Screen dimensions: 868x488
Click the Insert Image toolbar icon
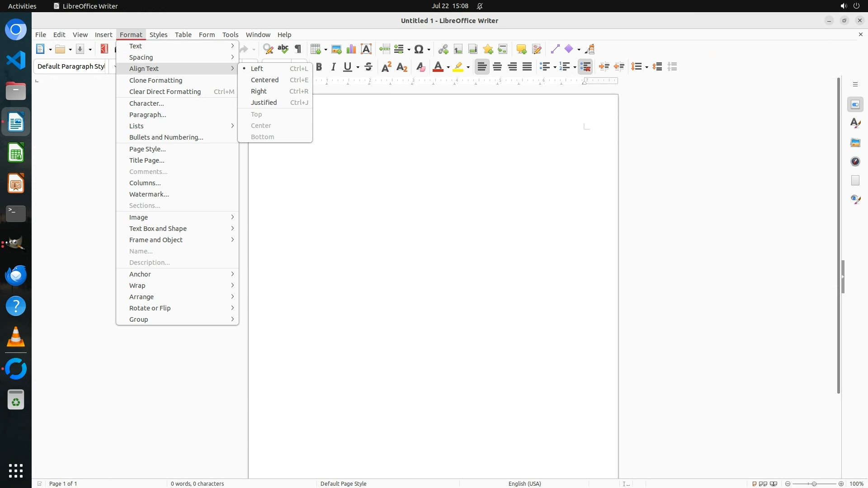(x=336, y=49)
